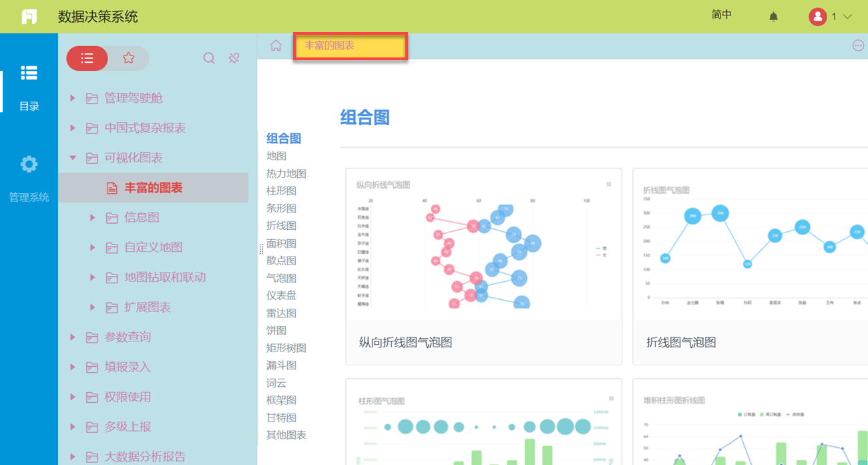This screenshot has width=868, height=465.
Task: Jump to 词云 section
Action: point(276,383)
